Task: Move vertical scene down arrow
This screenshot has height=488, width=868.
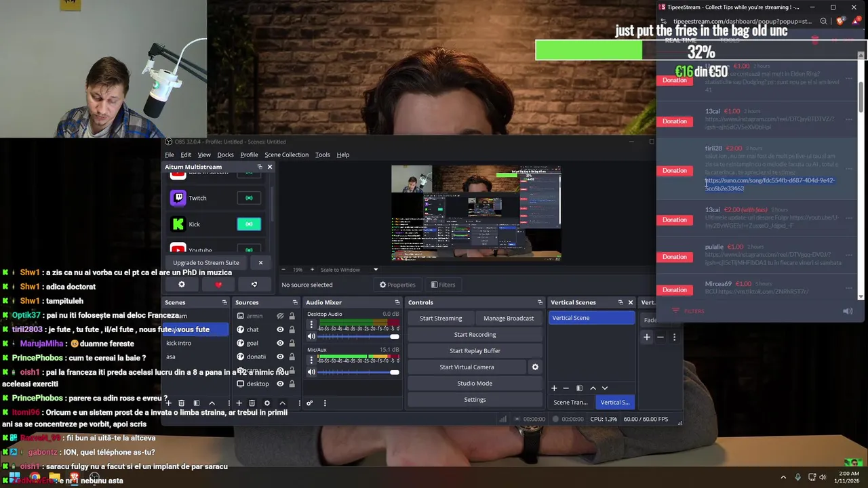Action: point(605,388)
